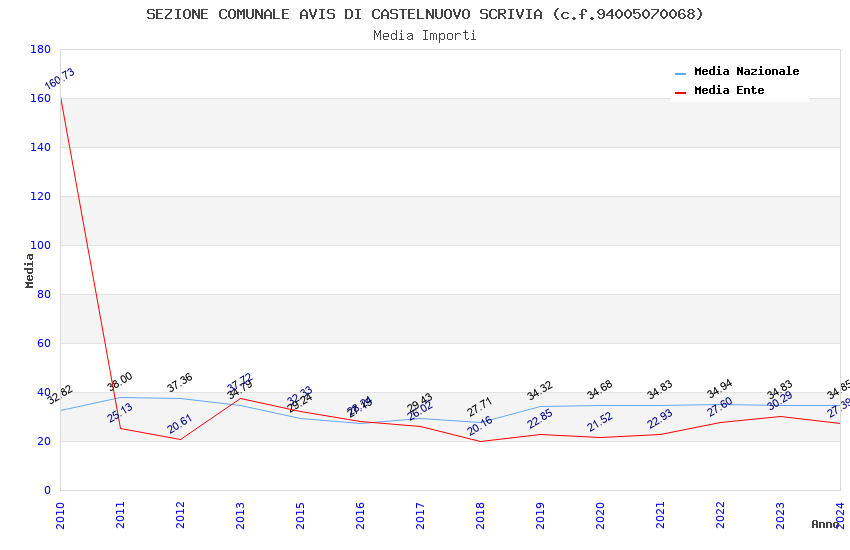Click the year 2017 on the x-axis
The width and height of the screenshot is (850, 550).
420,515
